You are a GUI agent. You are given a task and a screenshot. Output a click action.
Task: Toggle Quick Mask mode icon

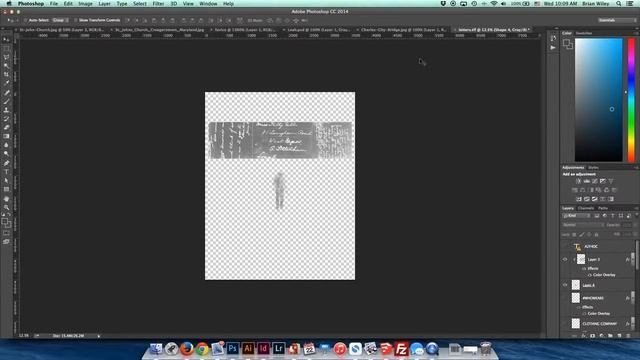coord(6,233)
